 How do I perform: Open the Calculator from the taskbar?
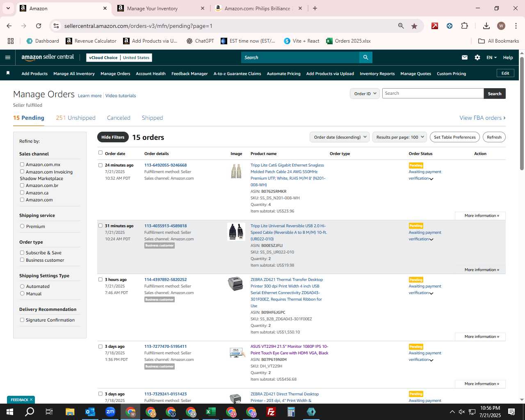(x=291, y=412)
